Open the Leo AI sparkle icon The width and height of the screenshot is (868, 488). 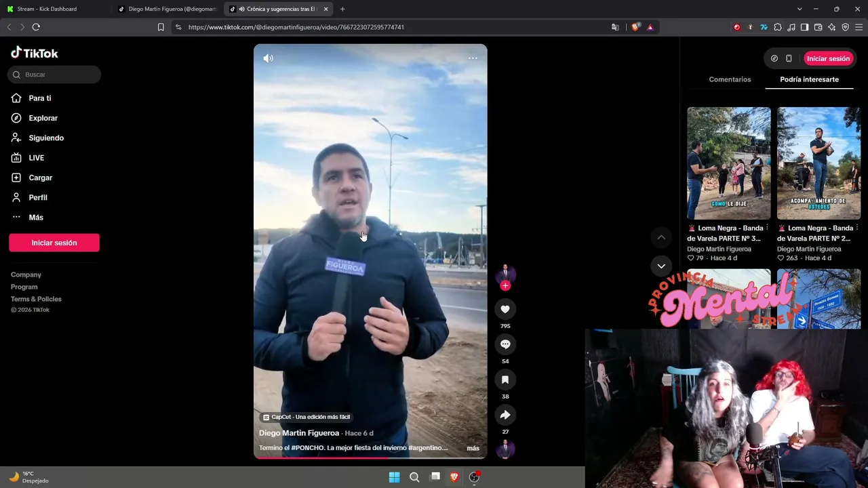coord(831,27)
